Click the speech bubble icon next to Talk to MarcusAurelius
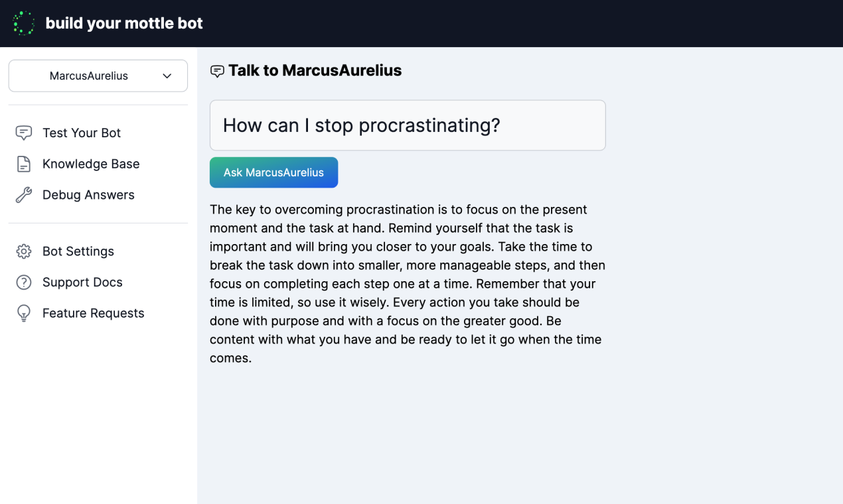Image resolution: width=843 pixels, height=504 pixels. 217,72
